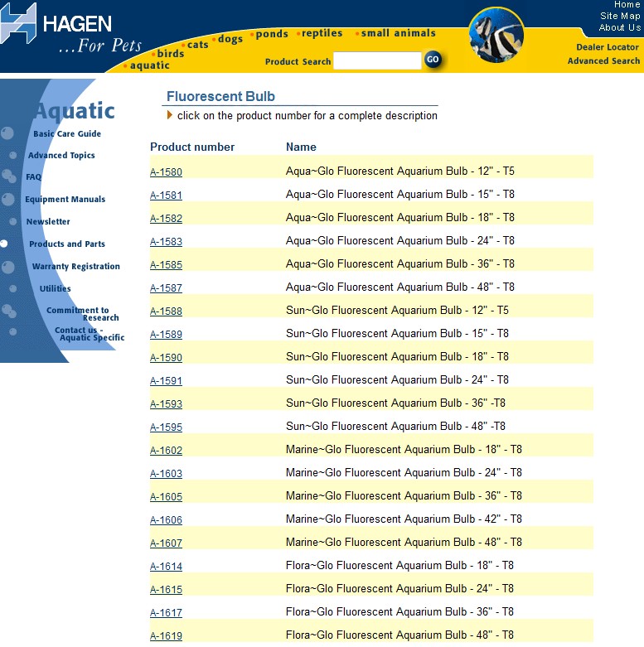
Task: Select text Aqua~Glo Fluorescent Aquarium Bulb - 48" - T8
Action: (400, 287)
